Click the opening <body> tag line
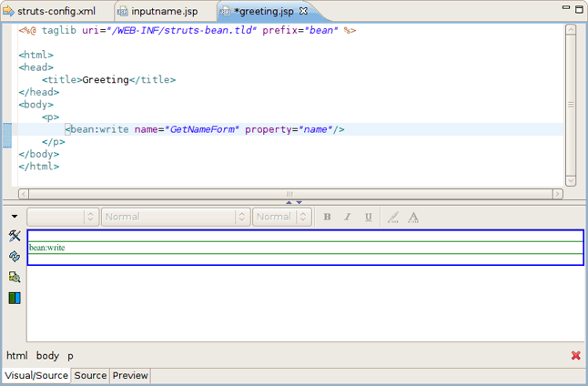The height and width of the screenshot is (386, 588). click(x=36, y=105)
